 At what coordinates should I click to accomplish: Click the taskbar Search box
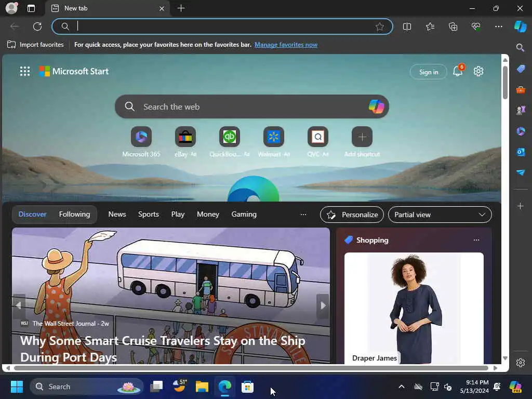tap(87, 387)
